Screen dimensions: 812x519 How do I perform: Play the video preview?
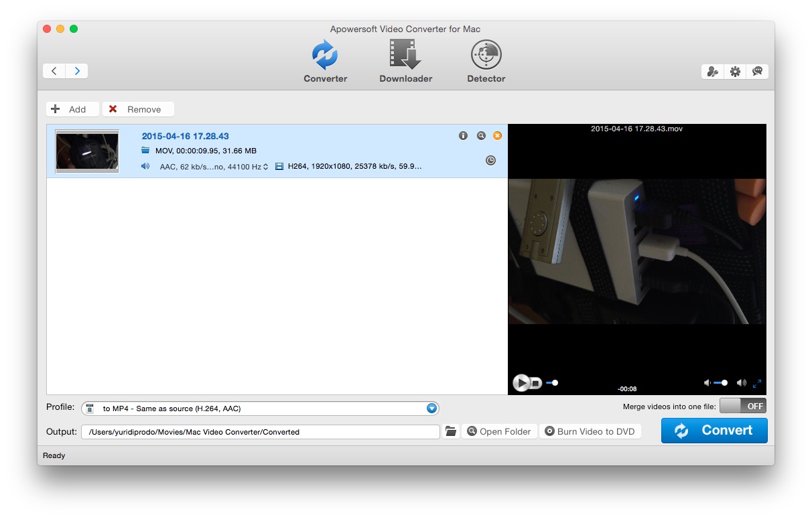521,383
